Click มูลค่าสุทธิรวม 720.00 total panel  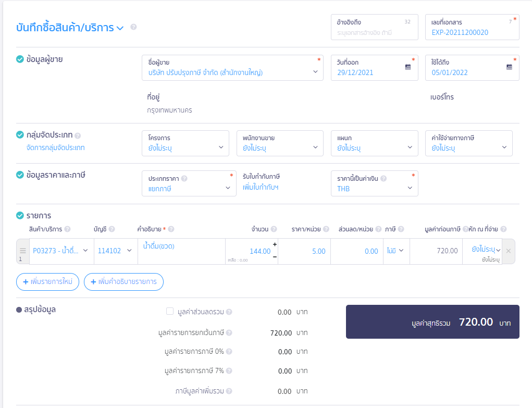432,322
